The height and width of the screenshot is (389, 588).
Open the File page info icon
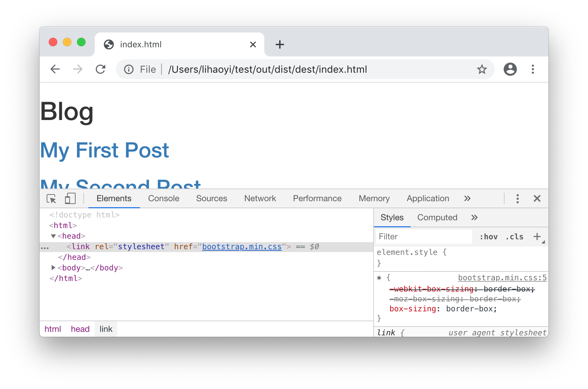(128, 69)
